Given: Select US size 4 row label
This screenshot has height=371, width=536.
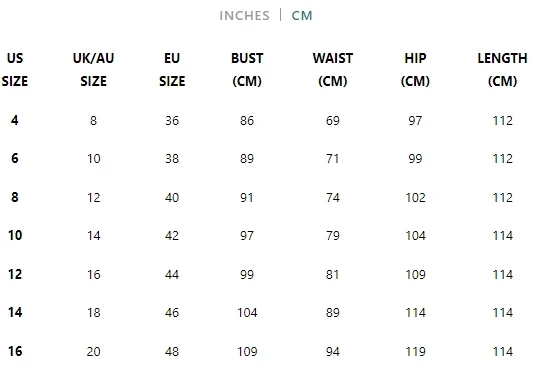Looking at the screenshot, I should tap(15, 120).
